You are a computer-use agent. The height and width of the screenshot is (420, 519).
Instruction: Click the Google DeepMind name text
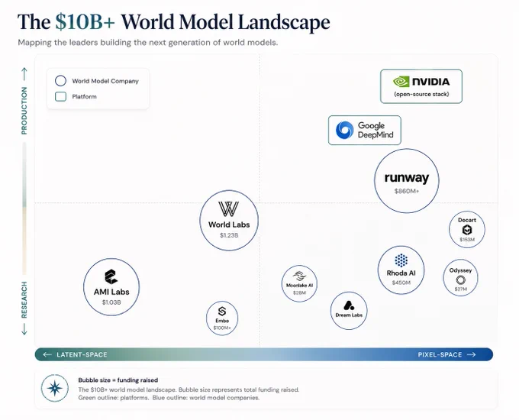376,130
